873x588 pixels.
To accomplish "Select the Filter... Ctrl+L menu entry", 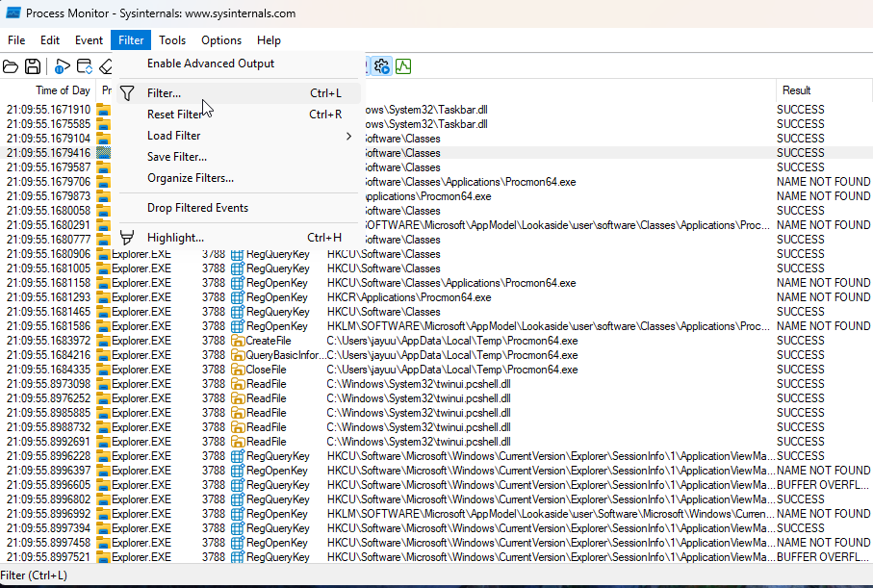I will [239, 93].
